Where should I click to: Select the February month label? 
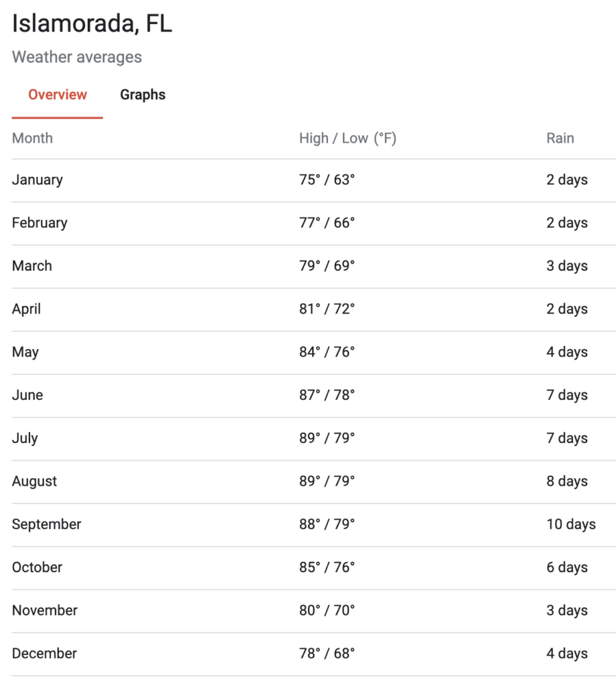coord(40,223)
